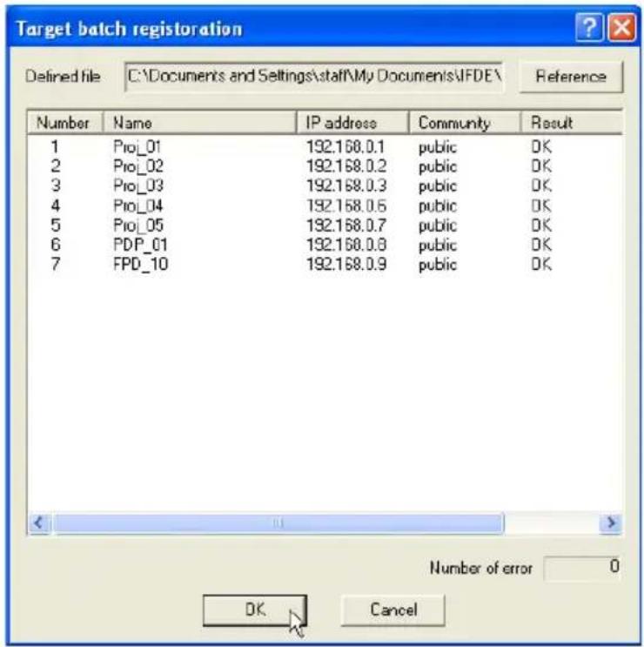Viewport: 644px width, 647px height.
Task: Click the public community of Proj_01
Action: coord(438,148)
